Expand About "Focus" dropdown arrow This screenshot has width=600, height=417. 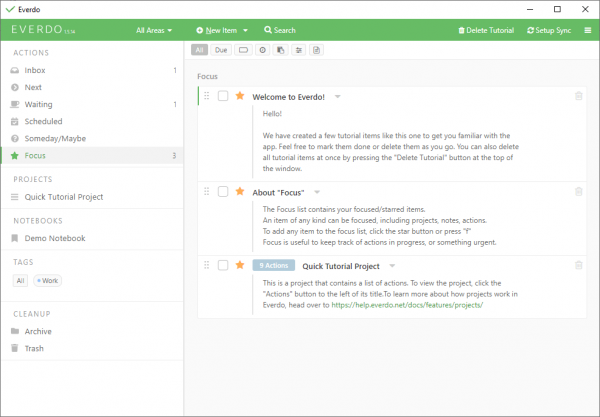tap(317, 192)
